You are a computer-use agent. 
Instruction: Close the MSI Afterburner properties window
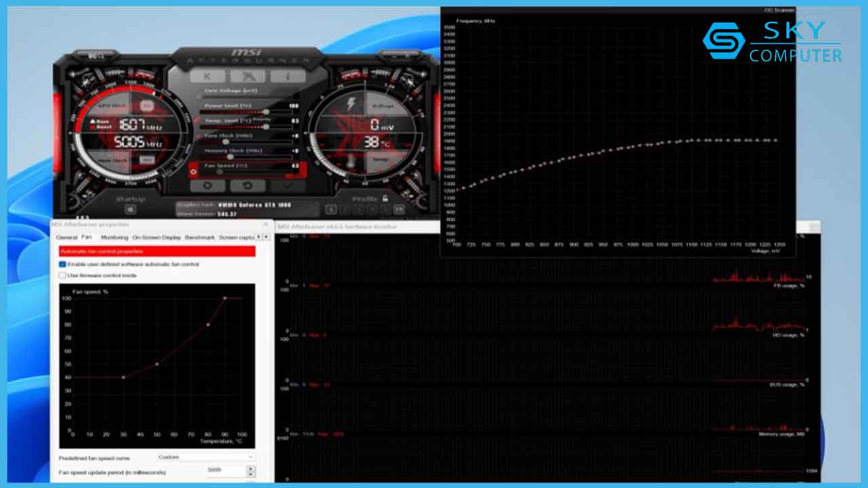pyautogui.click(x=266, y=223)
